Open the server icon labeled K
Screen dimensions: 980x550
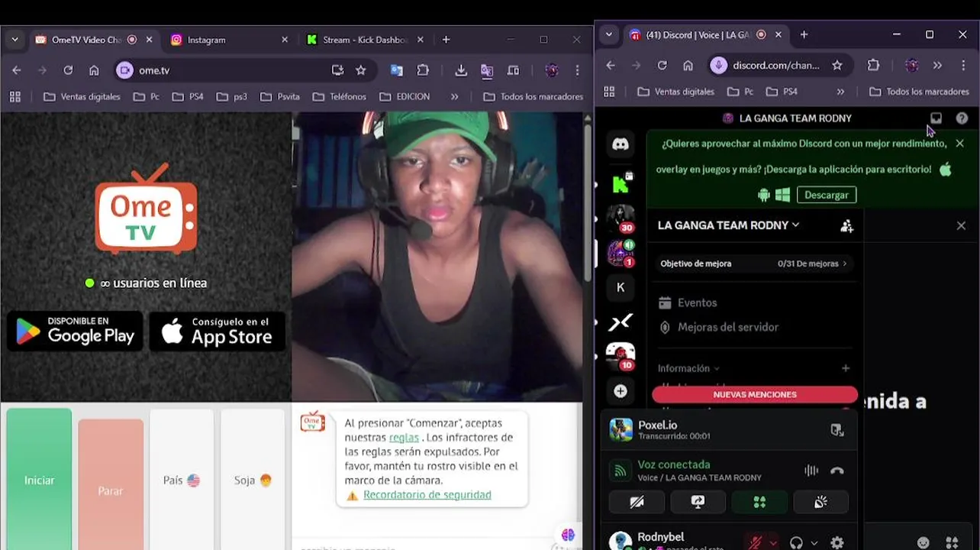pyautogui.click(x=621, y=287)
